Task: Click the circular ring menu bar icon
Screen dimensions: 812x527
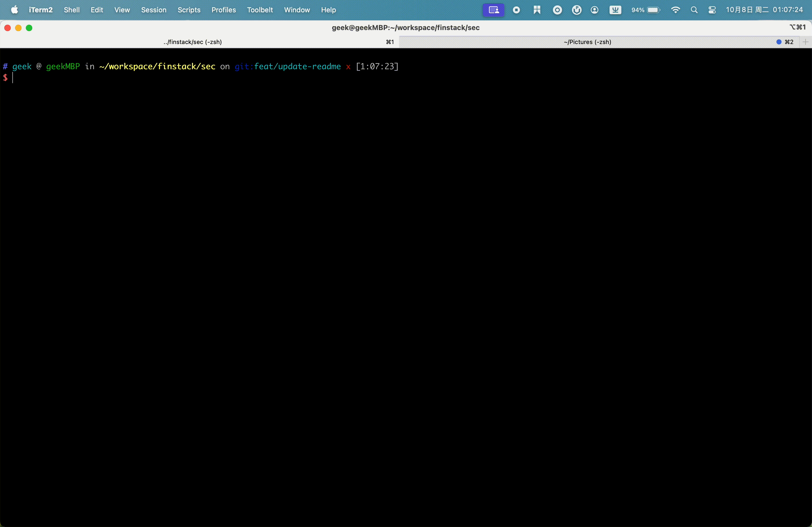Action: (x=557, y=10)
